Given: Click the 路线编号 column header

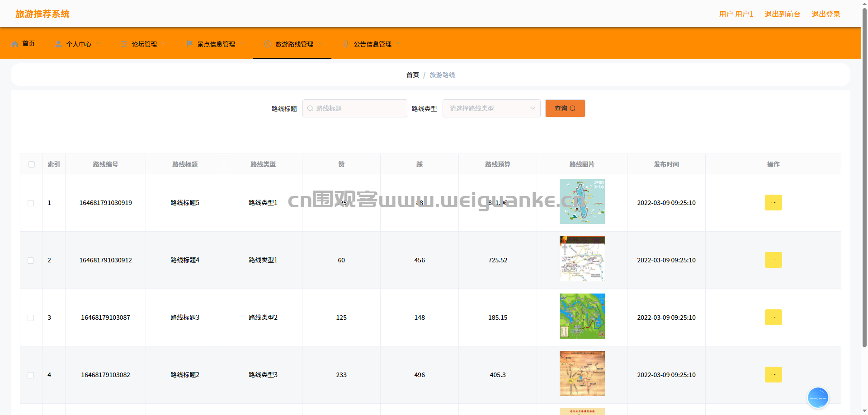Looking at the screenshot, I should [x=105, y=164].
